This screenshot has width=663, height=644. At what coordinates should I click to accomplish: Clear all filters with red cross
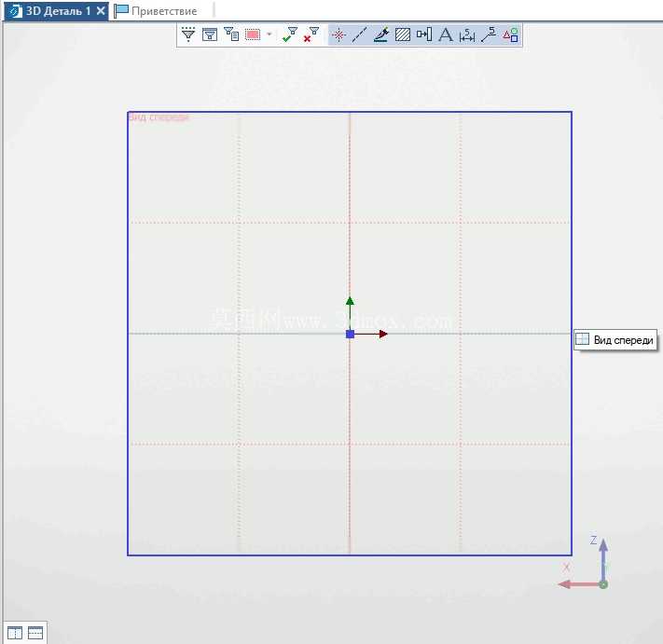click(x=311, y=34)
